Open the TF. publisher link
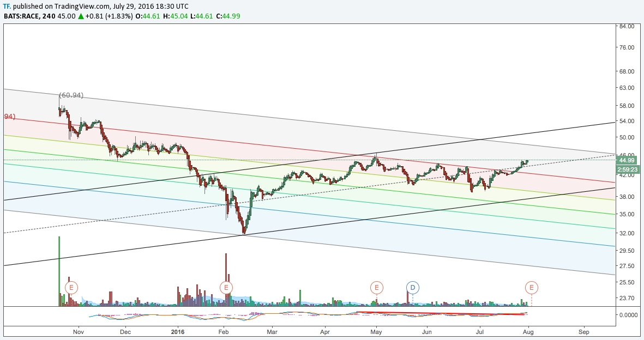Screen dimensions: 644x340 (7, 6)
